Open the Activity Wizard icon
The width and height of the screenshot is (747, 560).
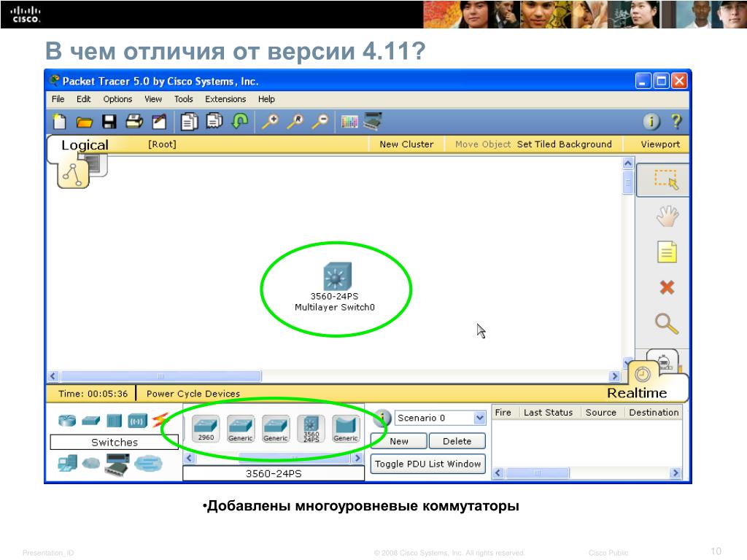click(x=159, y=122)
